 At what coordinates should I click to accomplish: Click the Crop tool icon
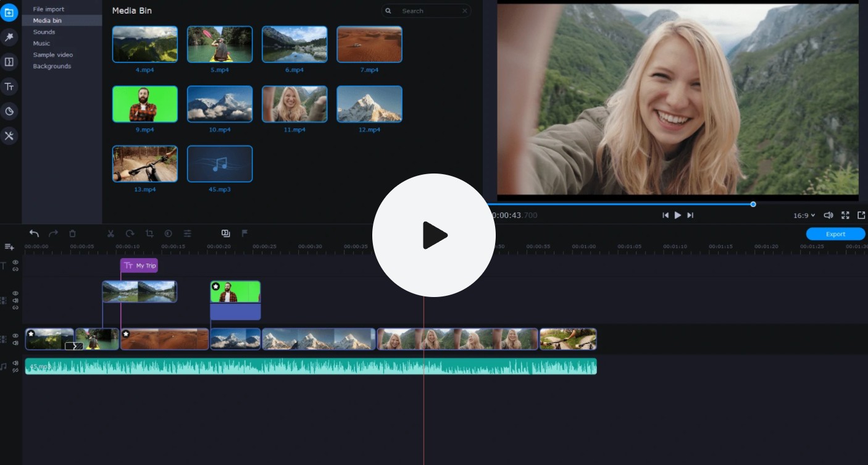point(149,233)
